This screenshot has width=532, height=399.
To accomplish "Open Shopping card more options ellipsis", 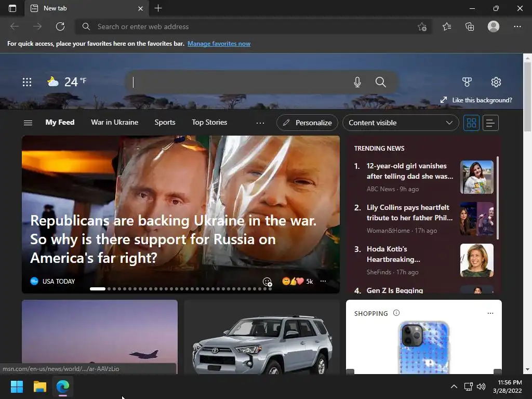I will (490, 313).
